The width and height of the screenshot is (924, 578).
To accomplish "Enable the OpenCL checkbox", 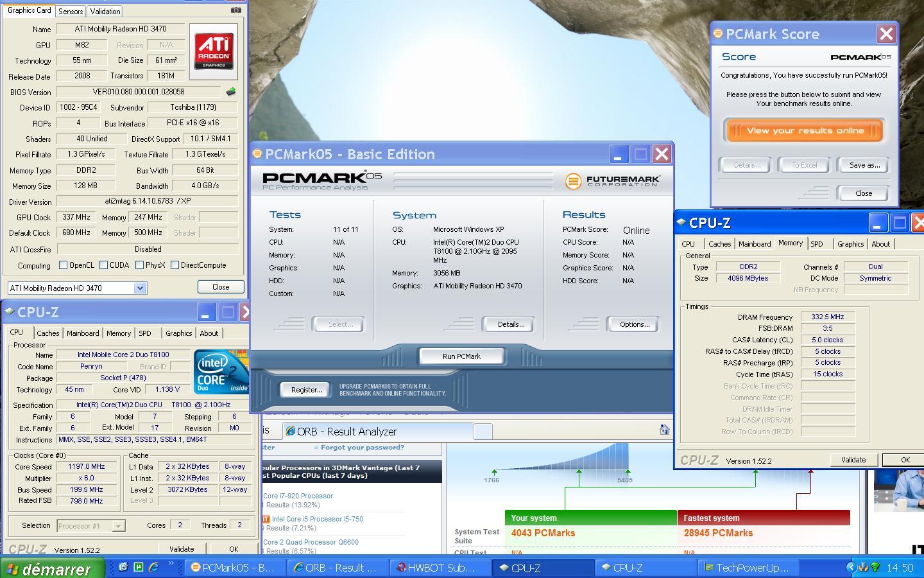I will pos(63,265).
